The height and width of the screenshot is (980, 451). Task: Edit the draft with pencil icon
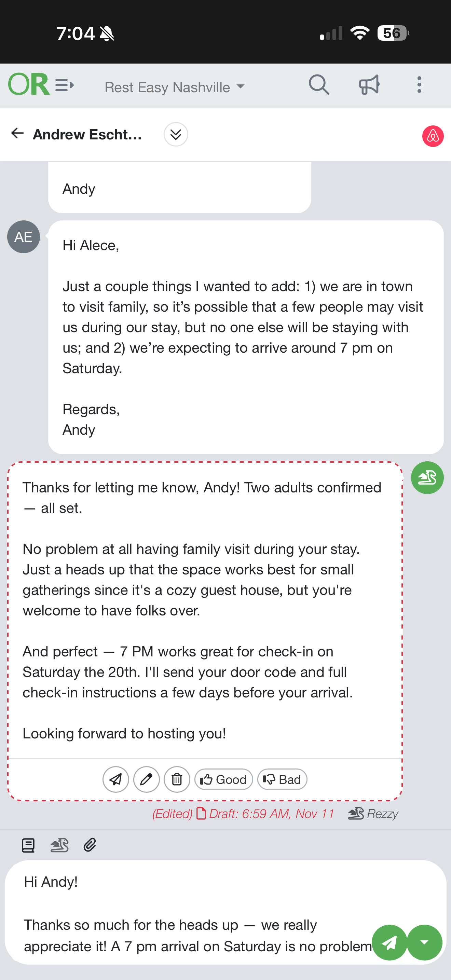point(146,779)
